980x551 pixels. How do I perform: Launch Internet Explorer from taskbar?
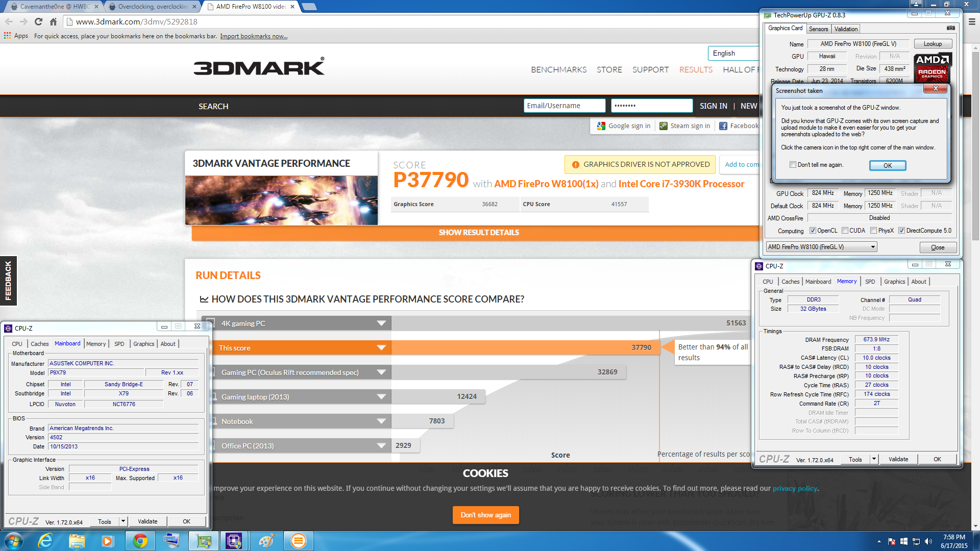click(x=46, y=541)
